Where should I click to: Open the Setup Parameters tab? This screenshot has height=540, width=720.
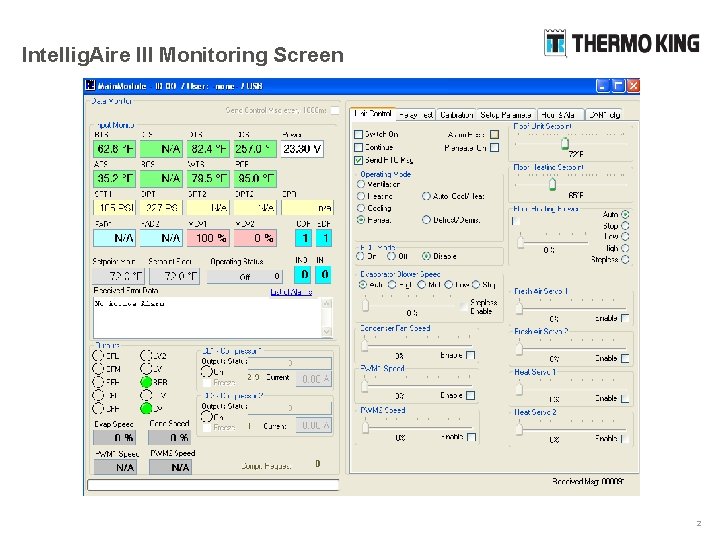[506, 115]
